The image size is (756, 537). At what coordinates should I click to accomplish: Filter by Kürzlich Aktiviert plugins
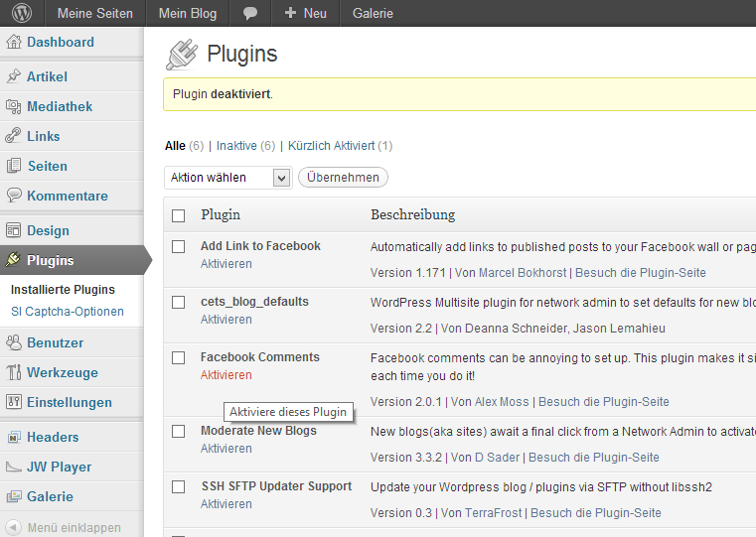pyautogui.click(x=331, y=146)
